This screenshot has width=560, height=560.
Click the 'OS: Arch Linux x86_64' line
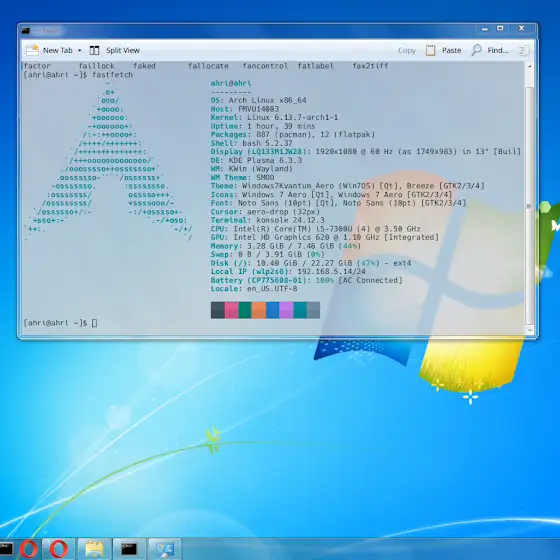(258, 100)
